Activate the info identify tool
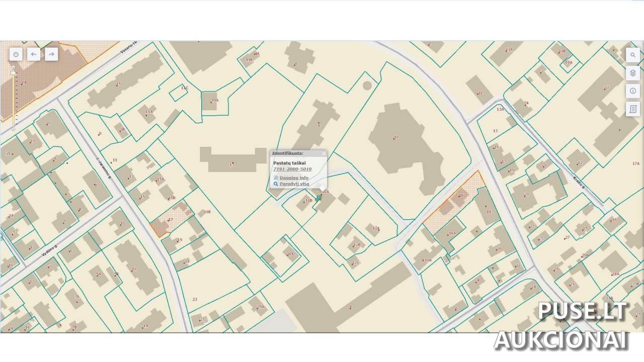 tap(632, 91)
